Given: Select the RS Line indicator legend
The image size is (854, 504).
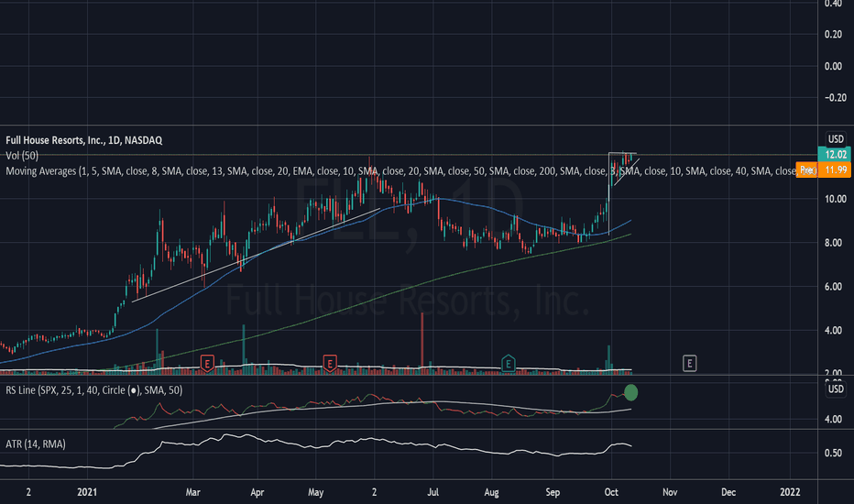Looking at the screenshot, I should 93,390.
